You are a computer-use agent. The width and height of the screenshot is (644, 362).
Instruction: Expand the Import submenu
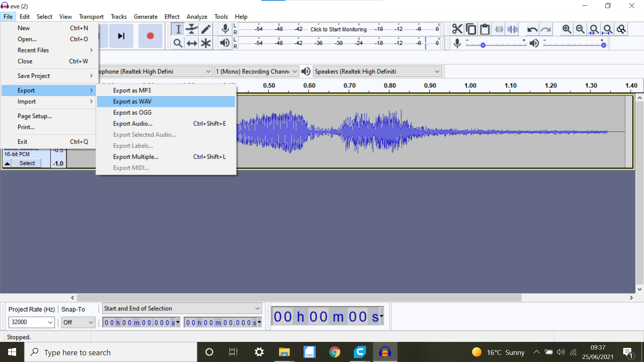click(49, 102)
